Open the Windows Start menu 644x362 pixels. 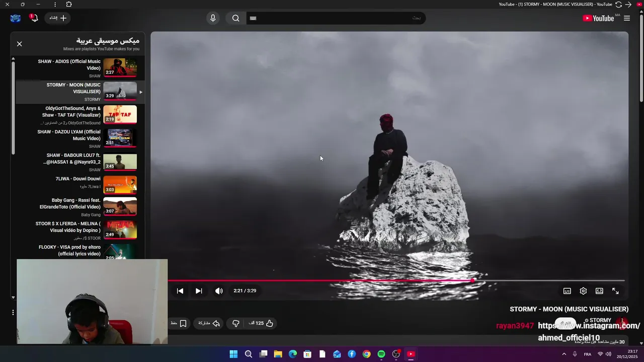point(233,354)
